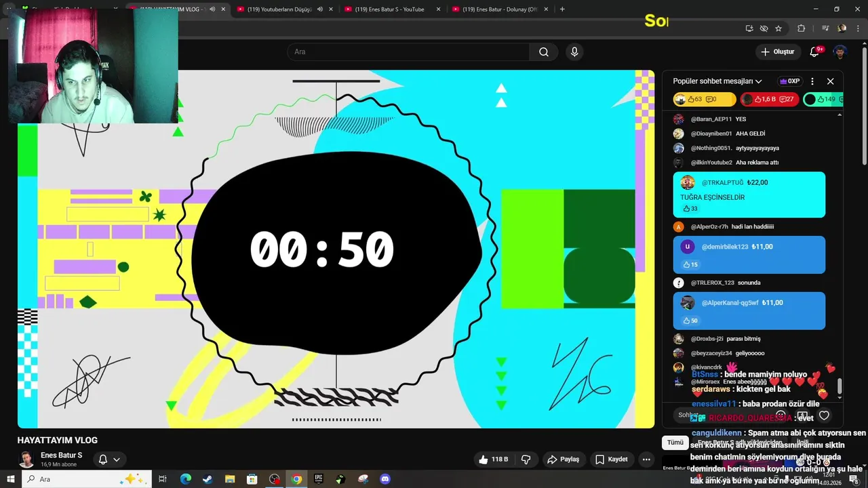Dislike the video
The image size is (868, 488).
[x=526, y=460]
